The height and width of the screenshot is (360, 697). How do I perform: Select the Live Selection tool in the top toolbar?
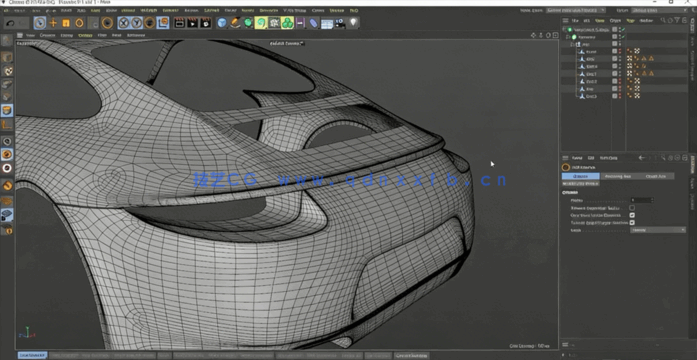[40, 23]
